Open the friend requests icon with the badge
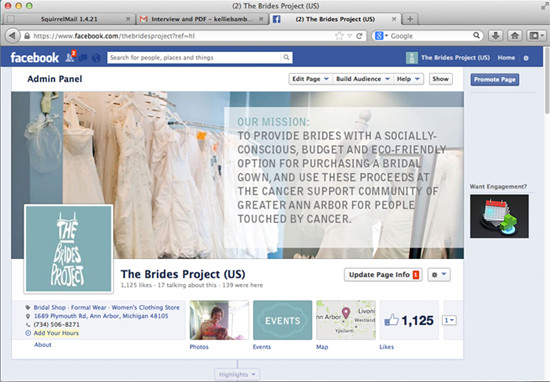550x382 pixels. 70,57
